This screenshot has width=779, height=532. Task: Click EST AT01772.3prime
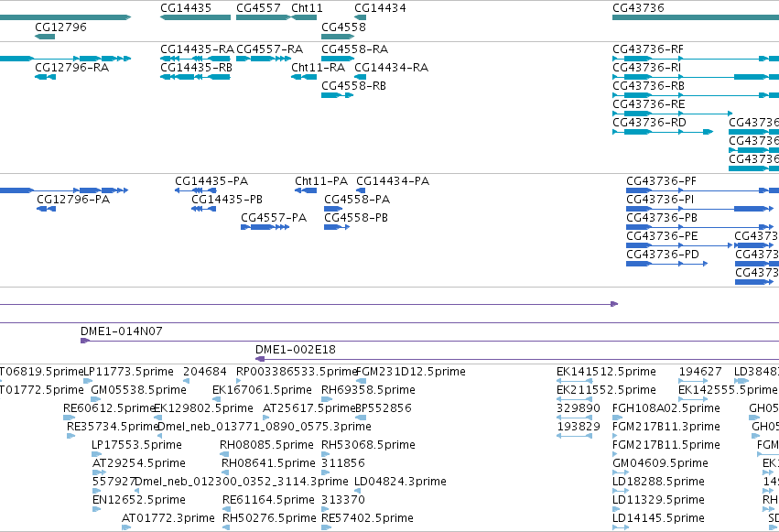click(126, 528)
